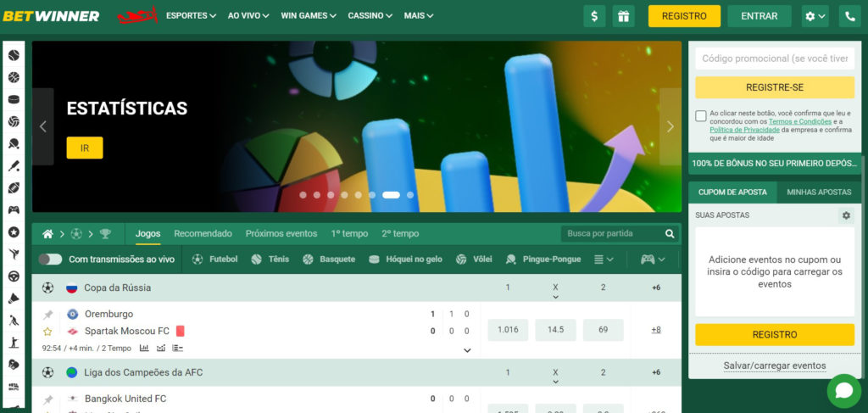The width and height of the screenshot is (868, 413).
Task: Expand Oremburgo match details chevron
Action: 467,350
